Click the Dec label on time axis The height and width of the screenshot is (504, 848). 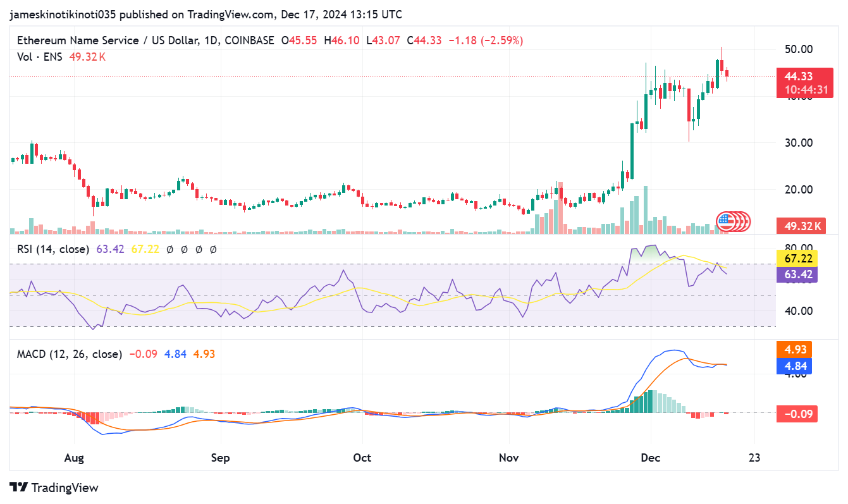tap(650, 457)
